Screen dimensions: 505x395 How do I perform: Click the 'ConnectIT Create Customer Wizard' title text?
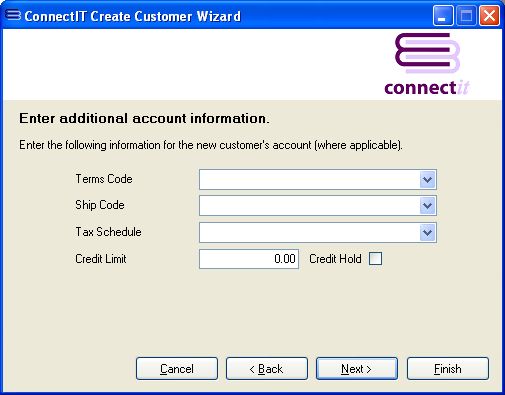[132, 16]
